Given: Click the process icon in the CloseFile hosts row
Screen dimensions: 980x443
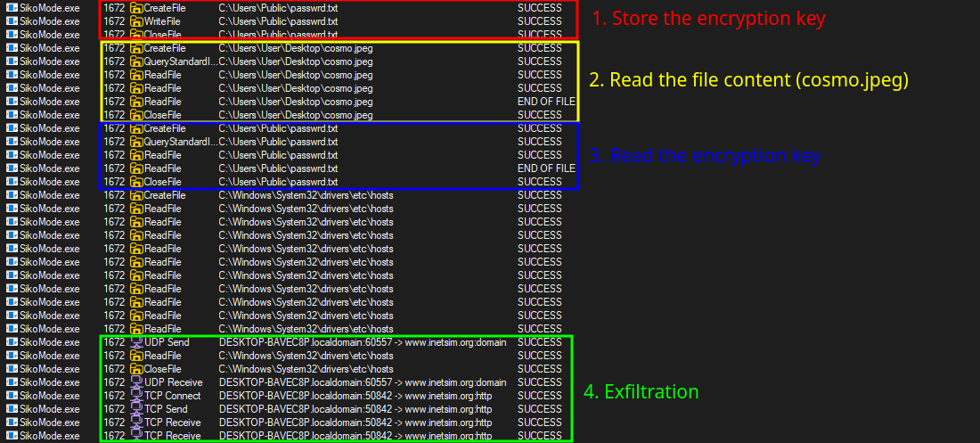Looking at the screenshot, I should pos(12,368).
